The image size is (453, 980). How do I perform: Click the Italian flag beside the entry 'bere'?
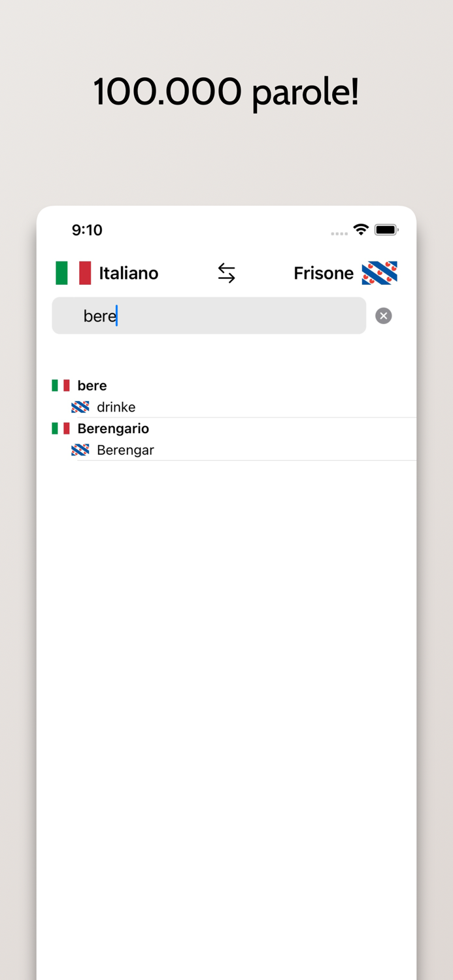coord(61,385)
